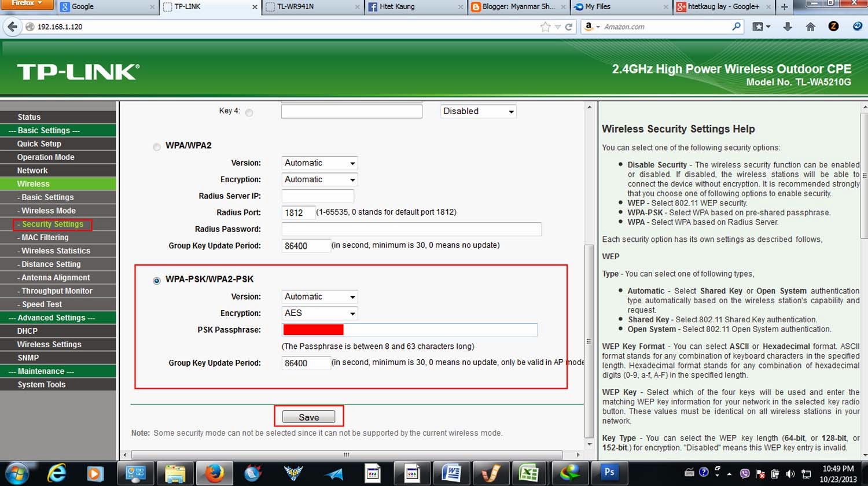
Task: Click the Radius Port field showing 1812
Action: [x=299, y=212]
